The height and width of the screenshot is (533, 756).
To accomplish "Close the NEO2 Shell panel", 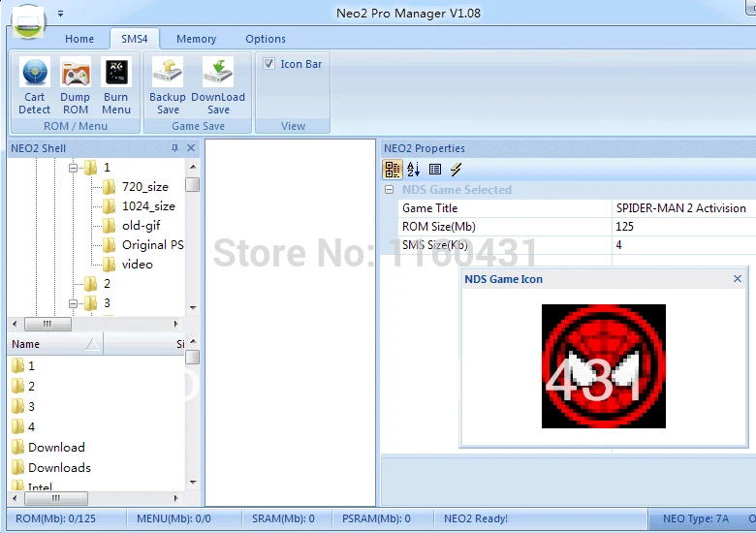I will [191, 148].
